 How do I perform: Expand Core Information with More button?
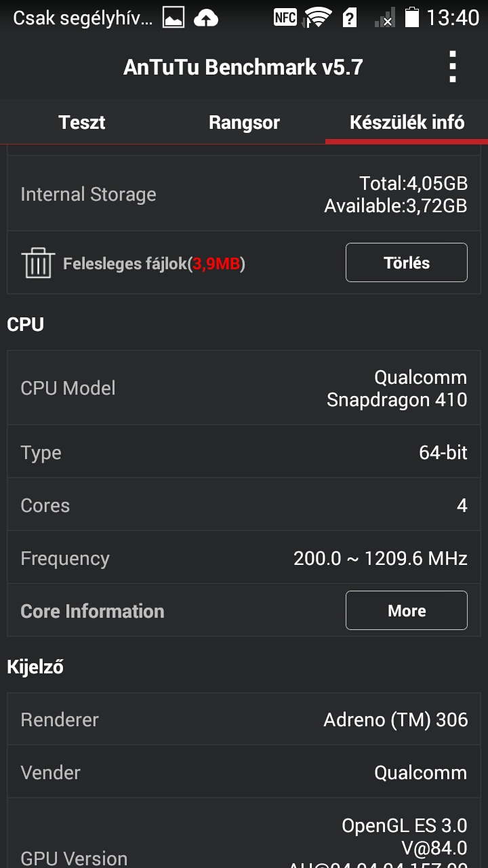(x=407, y=610)
